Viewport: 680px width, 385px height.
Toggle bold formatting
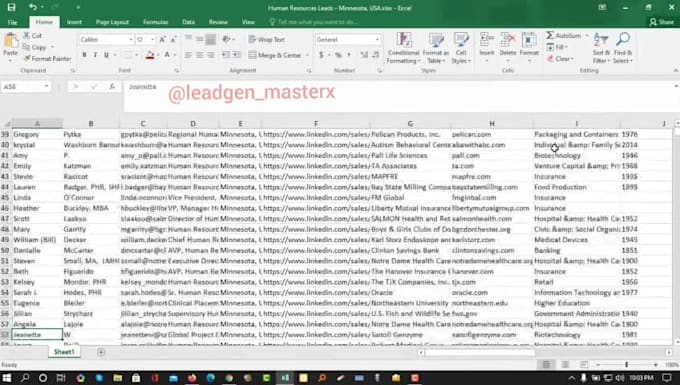click(84, 55)
